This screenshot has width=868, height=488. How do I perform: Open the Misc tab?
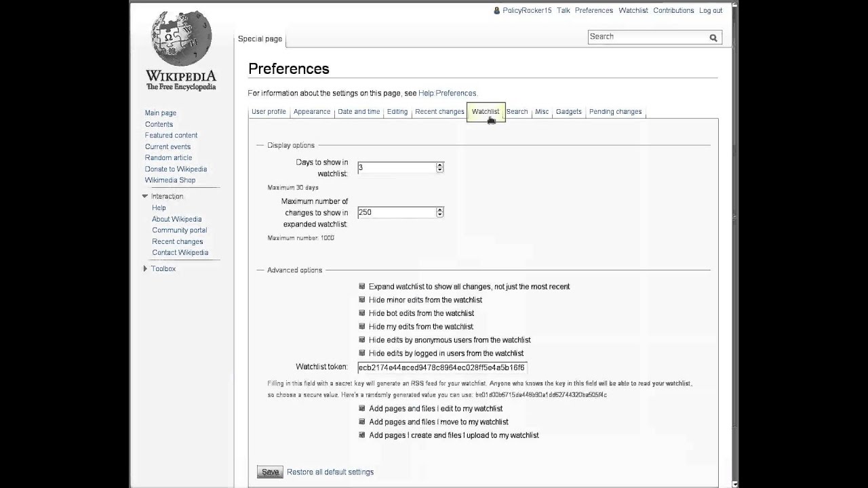coord(542,112)
